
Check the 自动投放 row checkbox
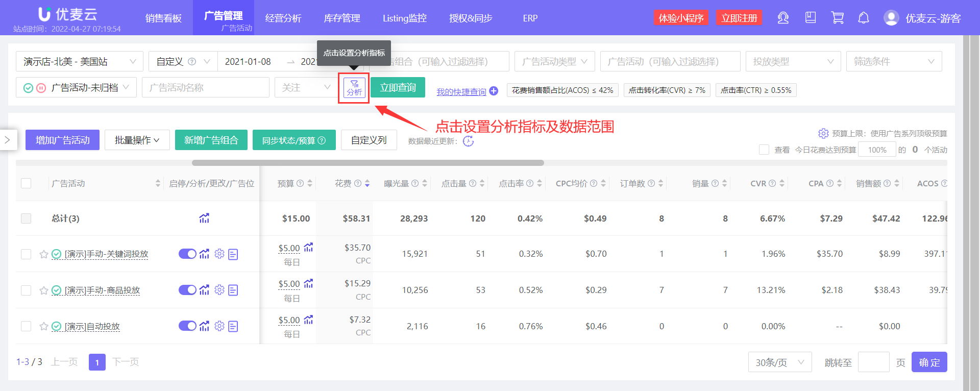26,326
